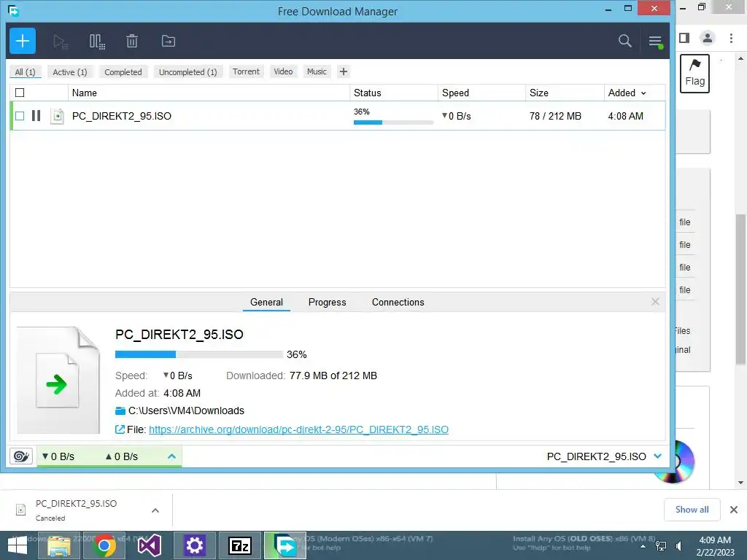Click the 4:08 AM added time cell
The width and height of the screenshot is (747, 560).
(x=625, y=116)
